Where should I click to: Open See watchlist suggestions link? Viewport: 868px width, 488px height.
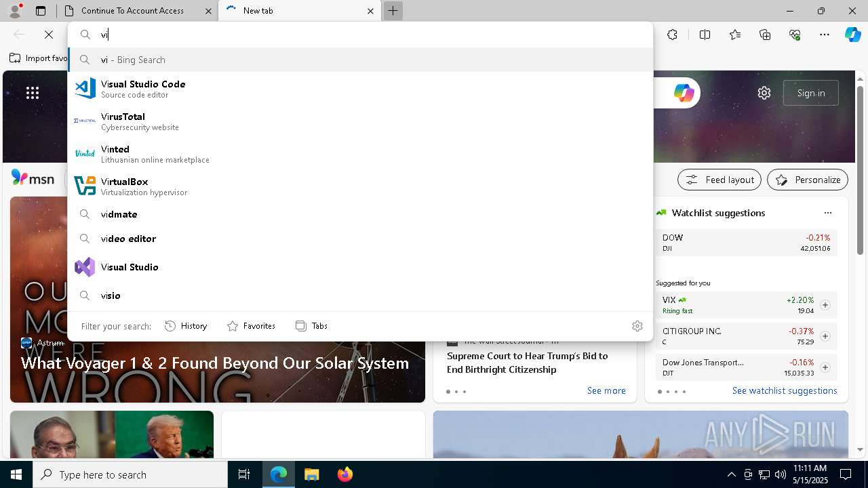pos(785,390)
